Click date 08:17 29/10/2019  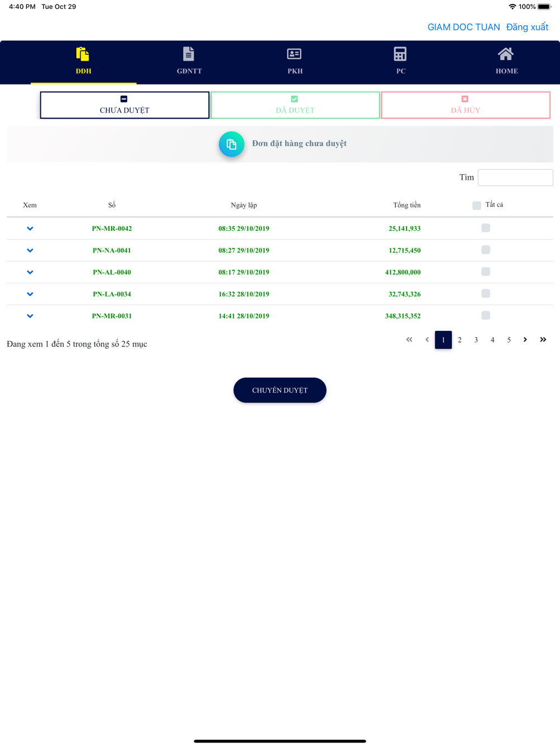(244, 272)
